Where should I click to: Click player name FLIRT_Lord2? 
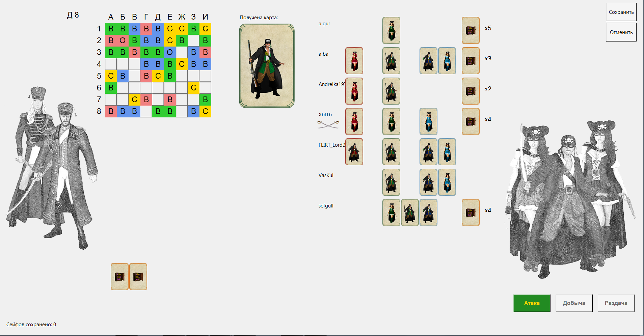tap(331, 145)
